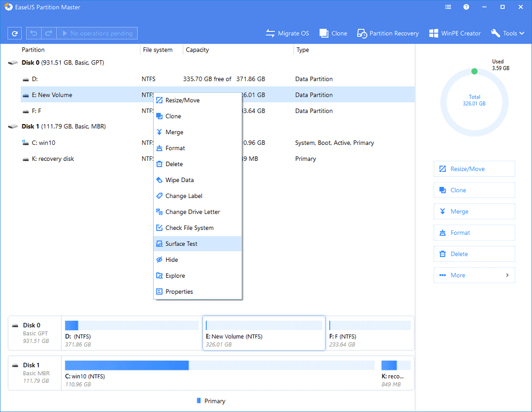Open Properties from the context menu
The height and width of the screenshot is (412, 532).
198,292
